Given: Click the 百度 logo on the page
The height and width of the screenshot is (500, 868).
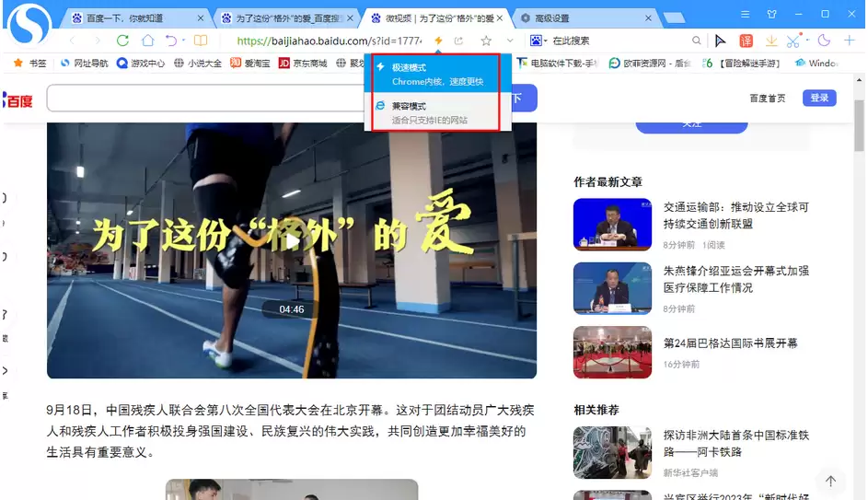Looking at the screenshot, I should (17, 100).
